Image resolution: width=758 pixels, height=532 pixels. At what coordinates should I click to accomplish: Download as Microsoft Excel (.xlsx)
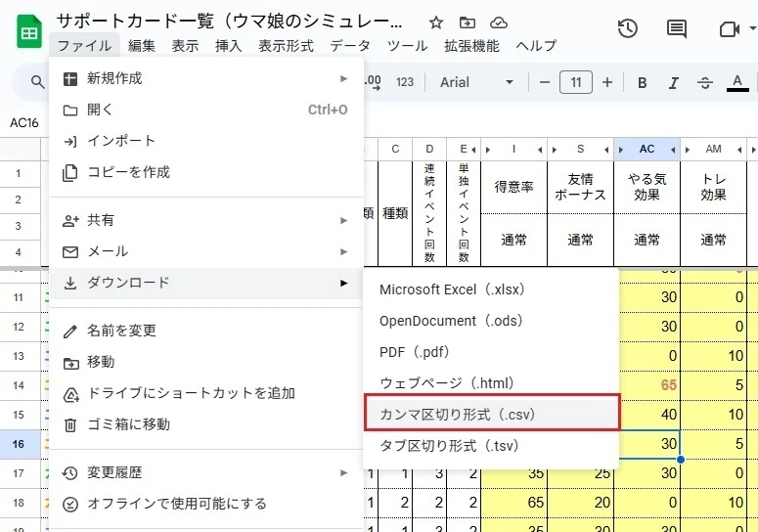click(491, 289)
